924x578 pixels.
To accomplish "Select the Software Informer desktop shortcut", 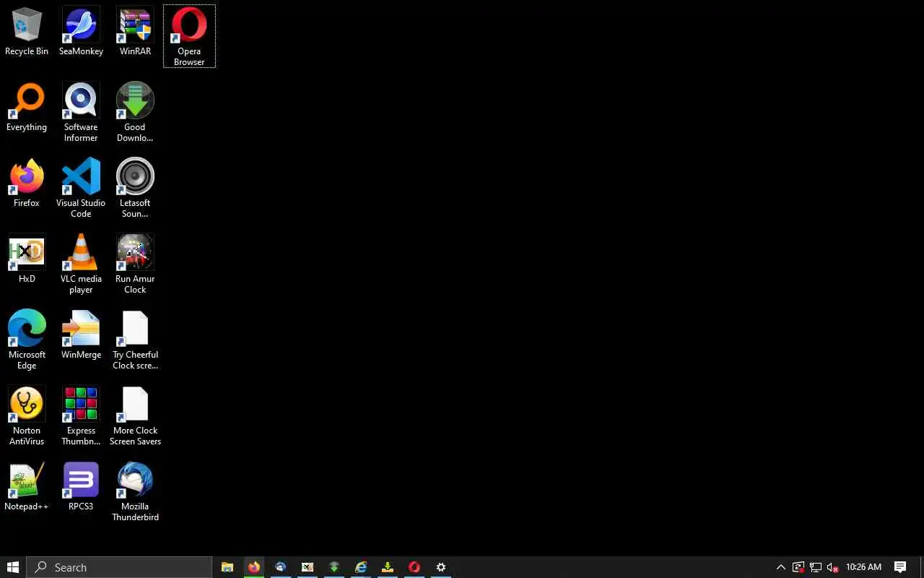I will [81, 113].
